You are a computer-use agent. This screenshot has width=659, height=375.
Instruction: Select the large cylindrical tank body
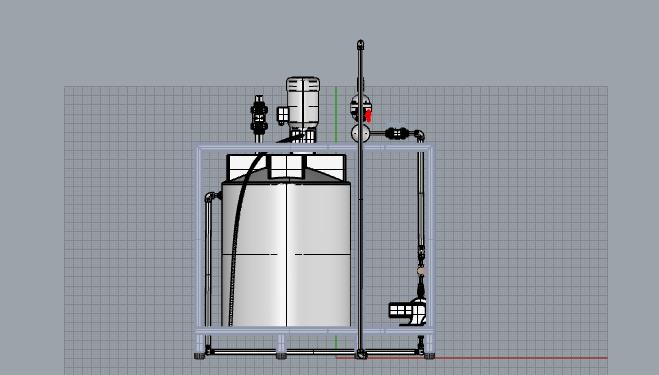click(286, 254)
